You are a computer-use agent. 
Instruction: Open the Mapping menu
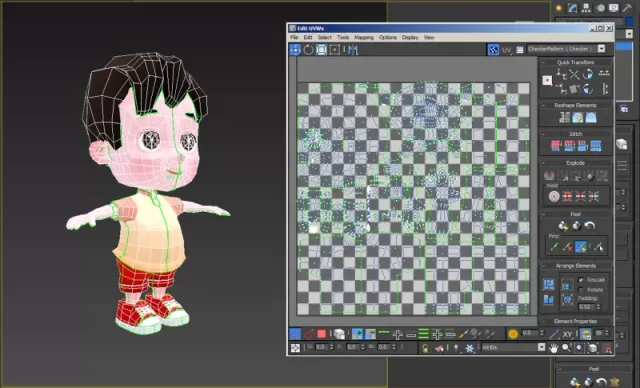[x=364, y=37]
